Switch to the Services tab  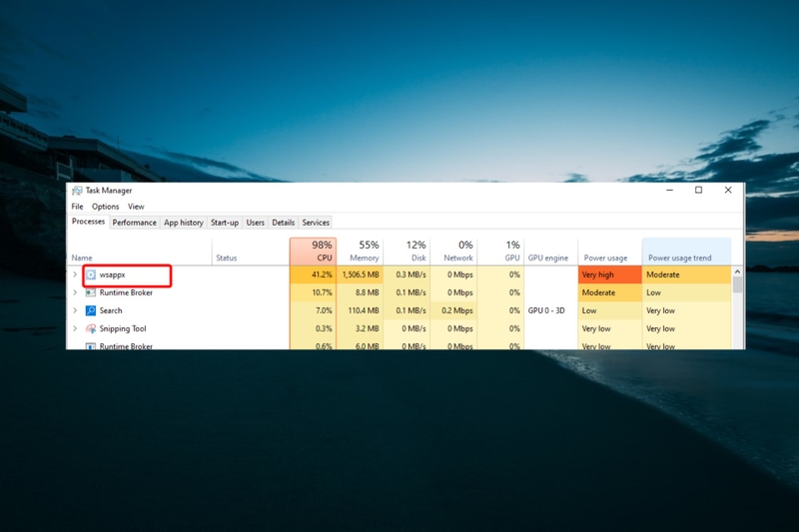click(x=316, y=223)
